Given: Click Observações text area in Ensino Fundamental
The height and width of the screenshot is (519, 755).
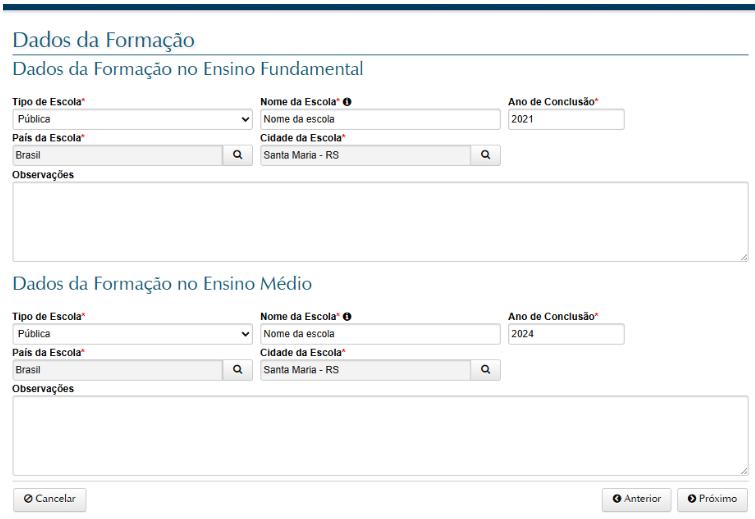Looking at the screenshot, I should [x=378, y=221].
